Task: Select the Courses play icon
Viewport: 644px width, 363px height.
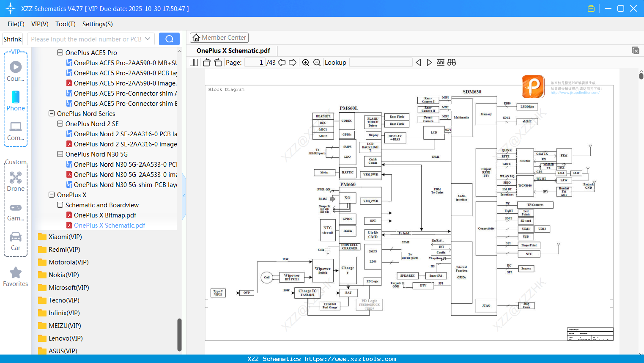Action: pyautogui.click(x=15, y=67)
